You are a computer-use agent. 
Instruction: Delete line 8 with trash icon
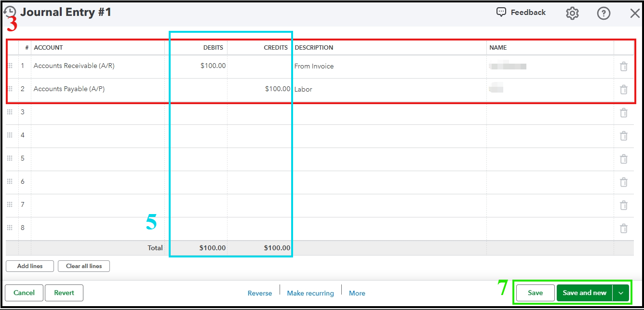click(624, 229)
